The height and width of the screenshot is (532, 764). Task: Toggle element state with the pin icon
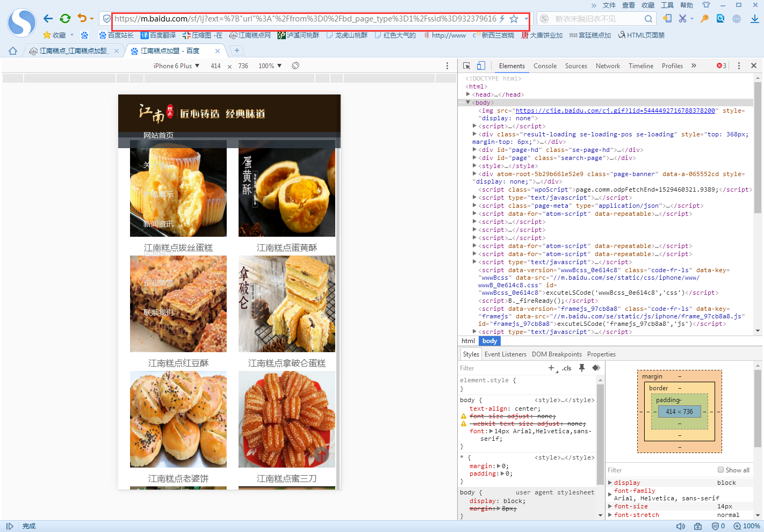pos(581,368)
